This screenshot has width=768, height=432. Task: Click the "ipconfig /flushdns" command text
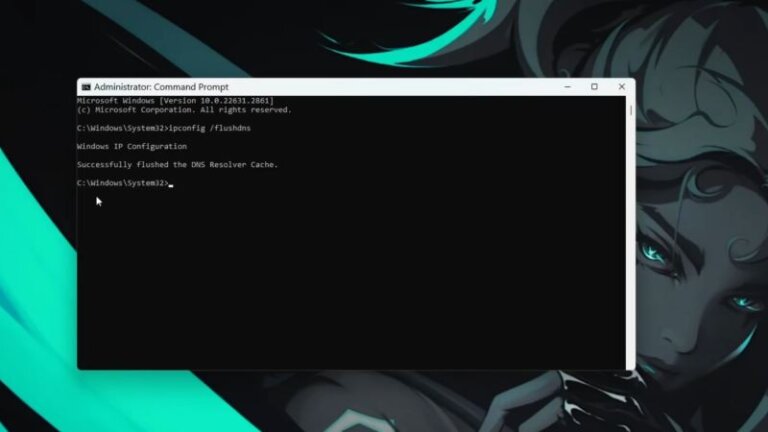click(204, 128)
